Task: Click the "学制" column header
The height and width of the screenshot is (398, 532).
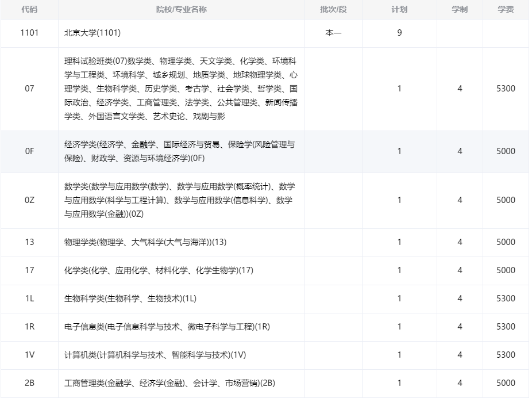Action: pos(460,10)
